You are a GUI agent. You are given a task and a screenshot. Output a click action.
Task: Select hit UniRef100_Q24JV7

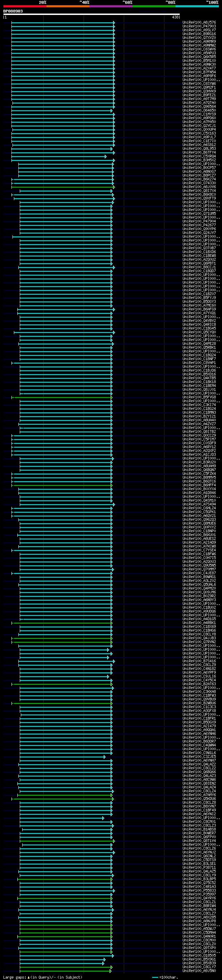[199, 233]
